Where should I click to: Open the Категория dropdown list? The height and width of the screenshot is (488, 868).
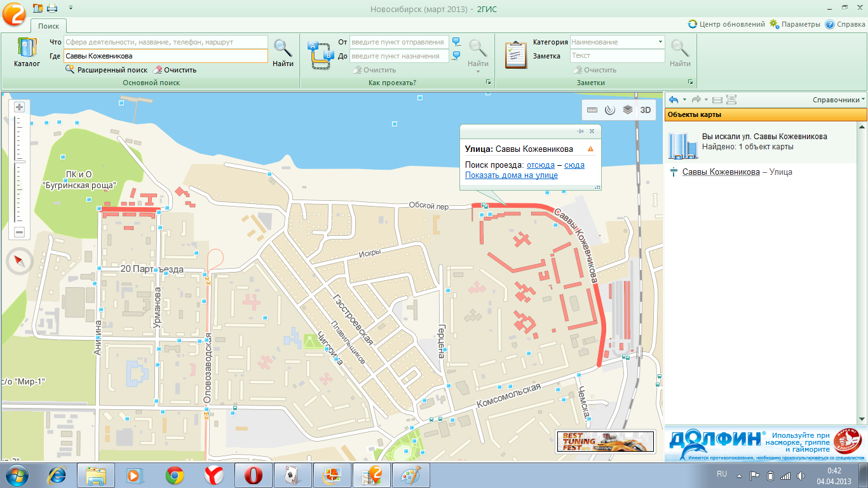(661, 42)
